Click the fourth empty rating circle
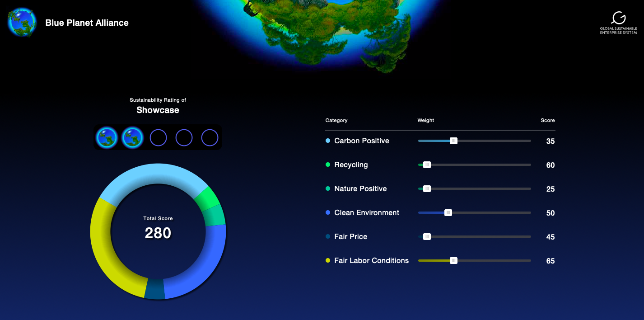The image size is (644, 320). 184,137
